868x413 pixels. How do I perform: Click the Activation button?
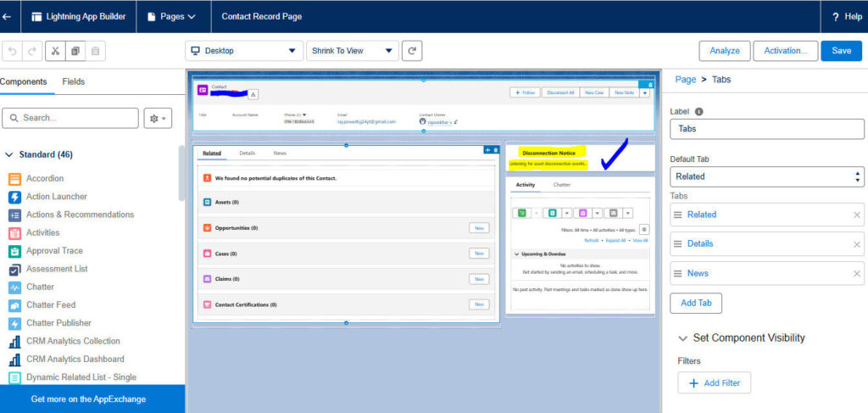786,51
